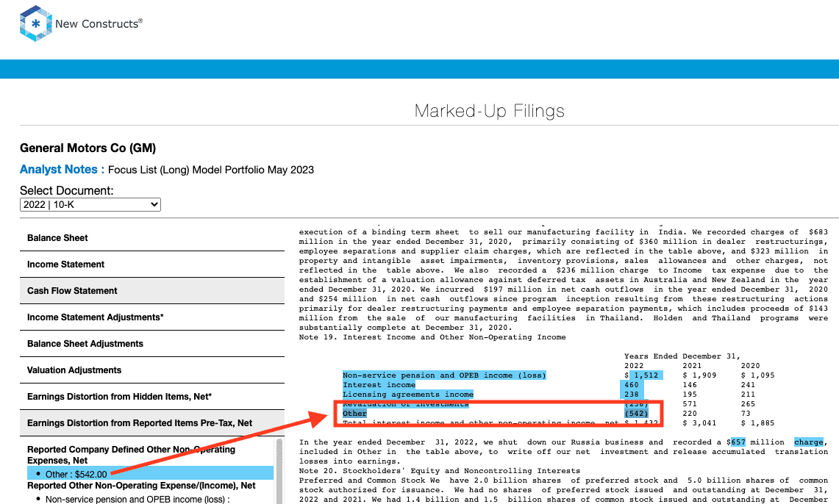Click the highlighted 460 value
Viewport: 839px width, 504px height.
pyautogui.click(x=632, y=385)
